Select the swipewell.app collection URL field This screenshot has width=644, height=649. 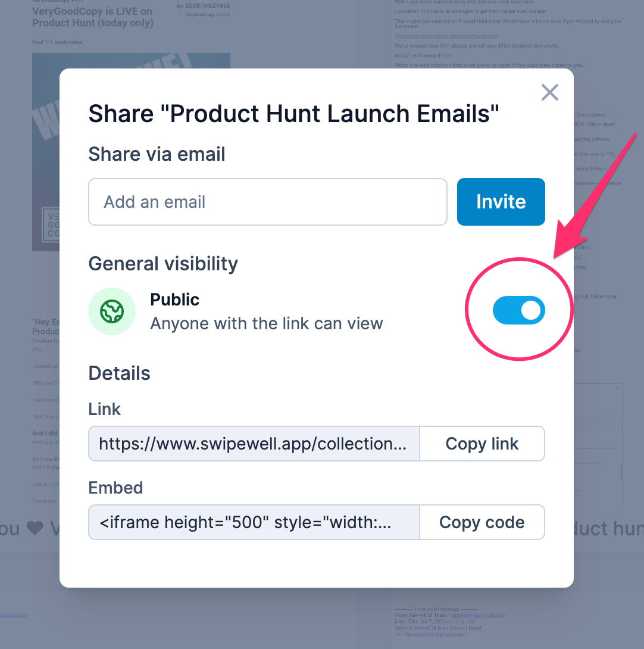[x=254, y=444]
